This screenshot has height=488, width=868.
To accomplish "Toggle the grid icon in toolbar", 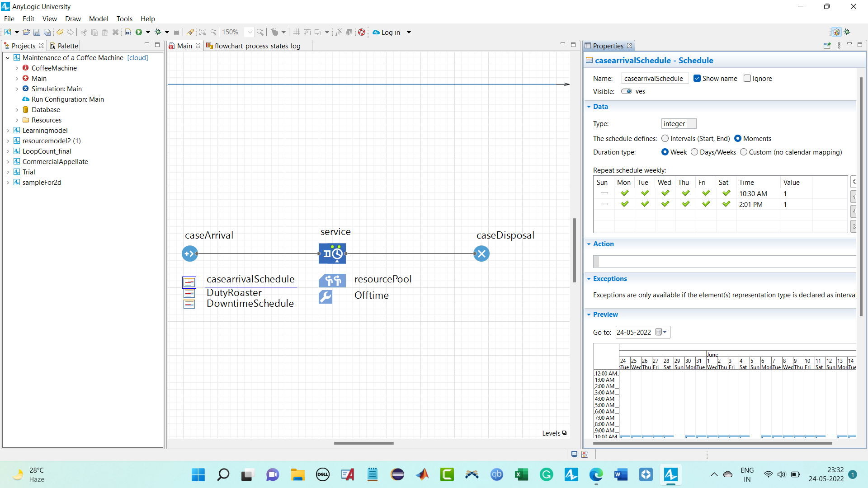I will pos(297,32).
